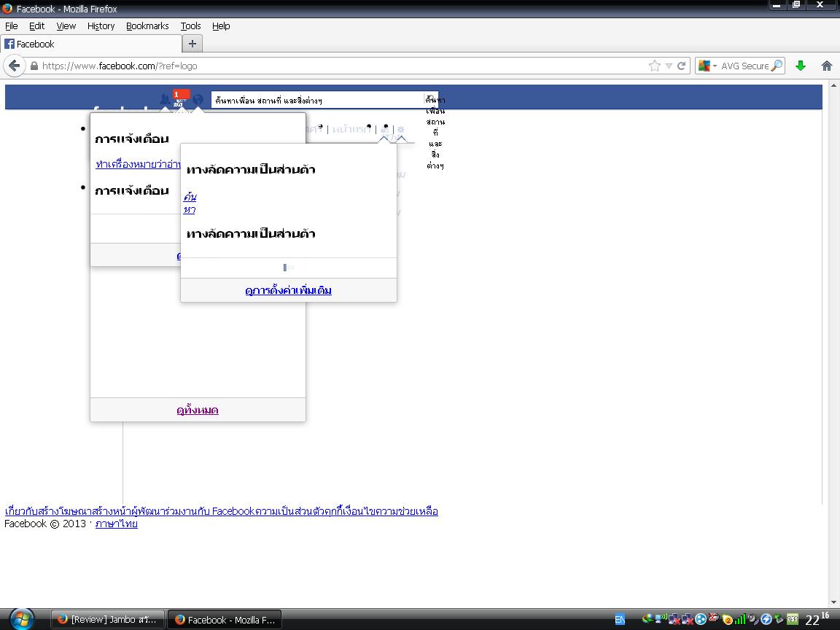Click the privacy shortcuts lock icon
840x630 pixels.
click(x=385, y=129)
